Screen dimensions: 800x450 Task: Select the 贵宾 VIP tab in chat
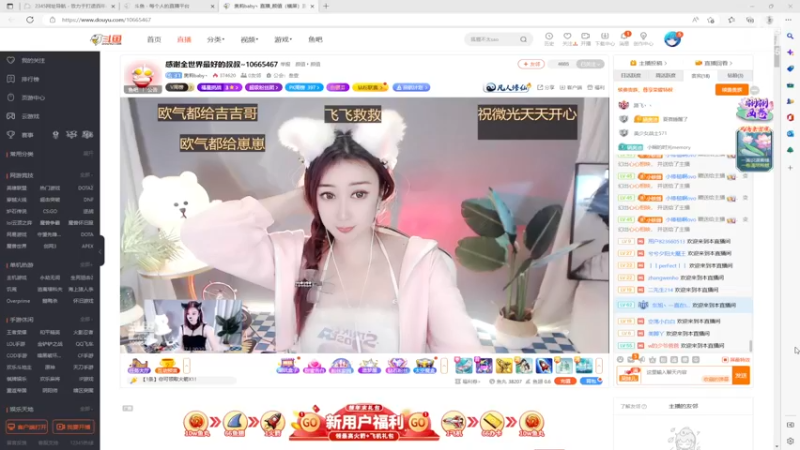tap(700, 76)
